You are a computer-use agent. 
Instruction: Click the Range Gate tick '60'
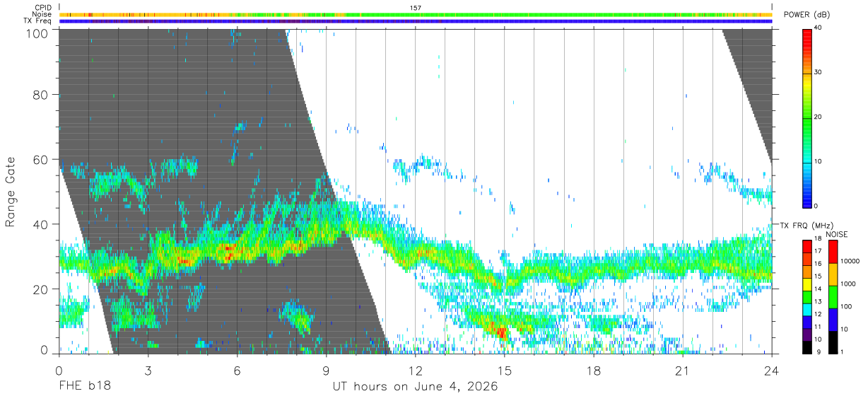40,159
